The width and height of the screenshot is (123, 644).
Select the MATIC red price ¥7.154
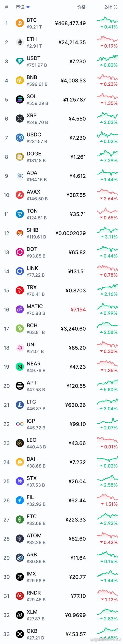pyautogui.click(x=78, y=309)
